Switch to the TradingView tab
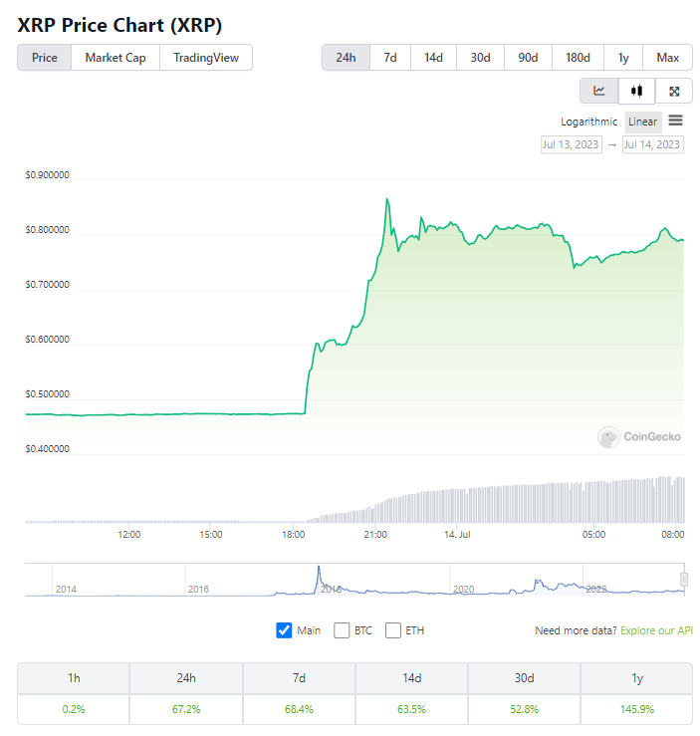 point(206,58)
